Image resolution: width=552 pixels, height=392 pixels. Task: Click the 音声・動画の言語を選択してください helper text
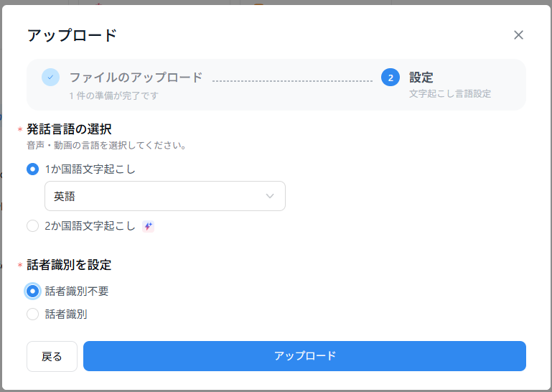107,145
